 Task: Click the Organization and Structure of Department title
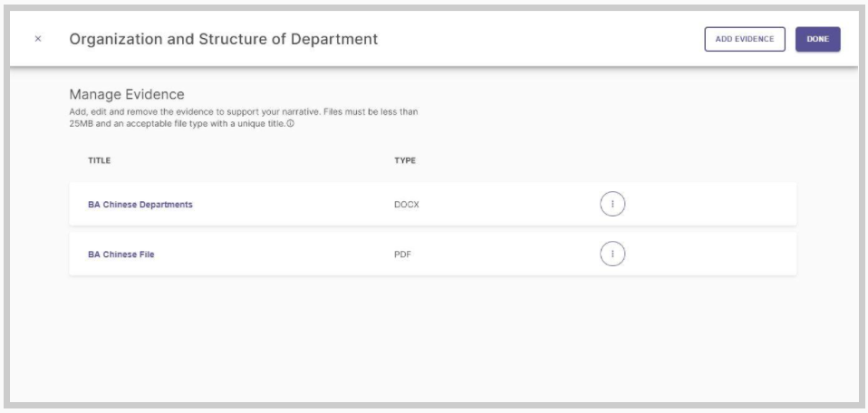224,39
